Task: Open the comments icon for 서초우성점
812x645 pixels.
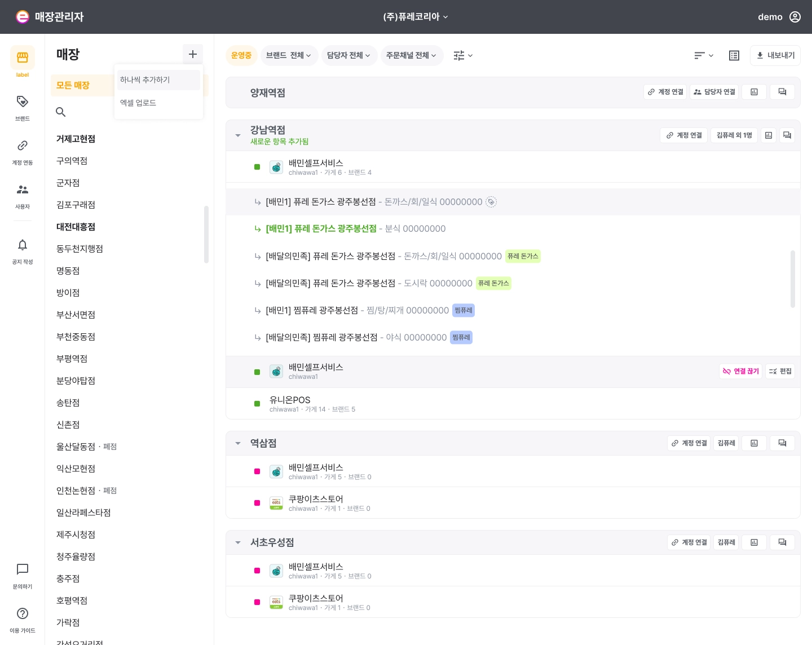Action: pos(782,542)
